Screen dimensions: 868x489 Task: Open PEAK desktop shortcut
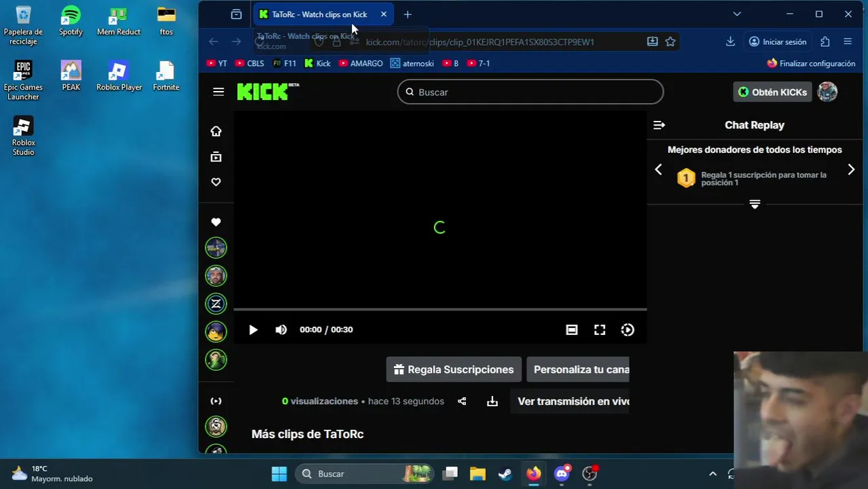coord(71,75)
